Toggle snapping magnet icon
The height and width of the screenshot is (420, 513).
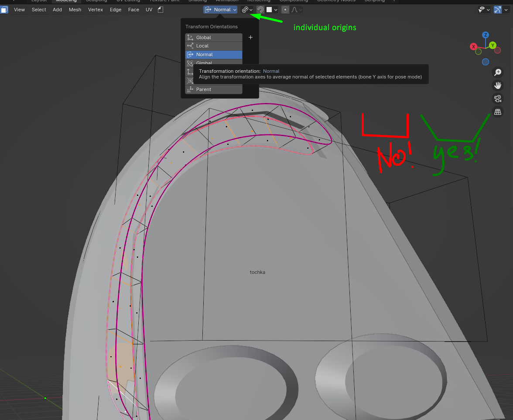260,10
